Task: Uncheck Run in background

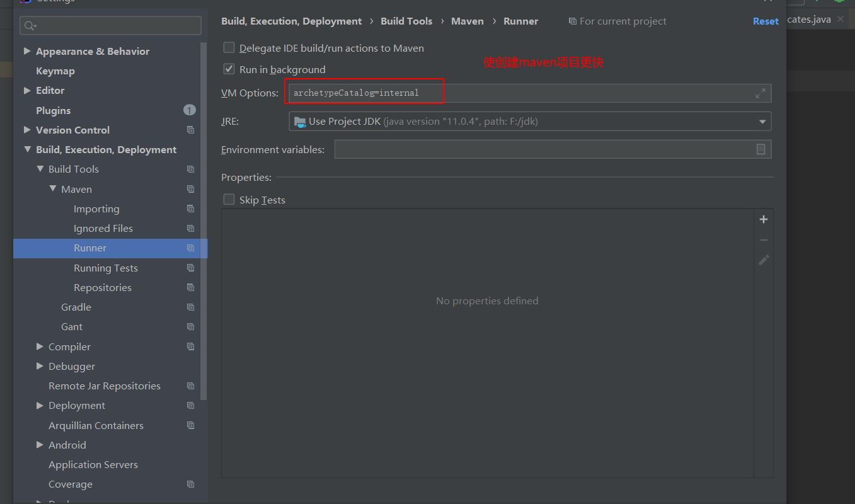Action: pyautogui.click(x=229, y=69)
